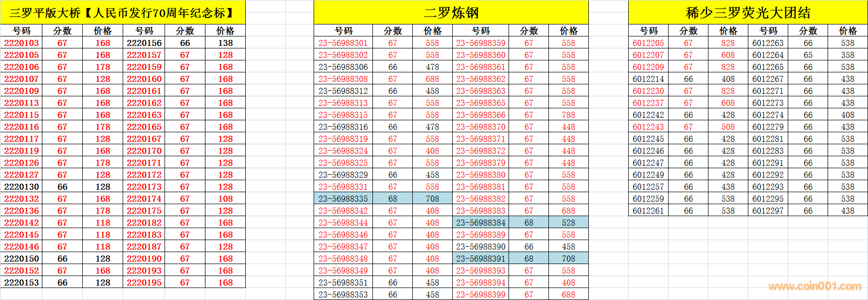
Task: Click price 788 in 23-56988366 row
Action: 568,115
